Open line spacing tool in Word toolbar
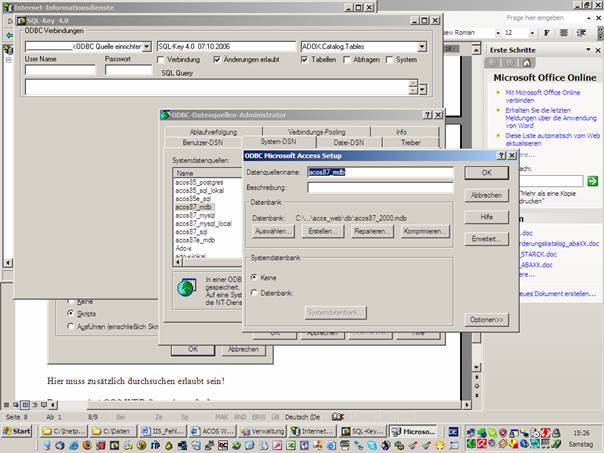This screenshot has height=453, width=604. coord(581,33)
